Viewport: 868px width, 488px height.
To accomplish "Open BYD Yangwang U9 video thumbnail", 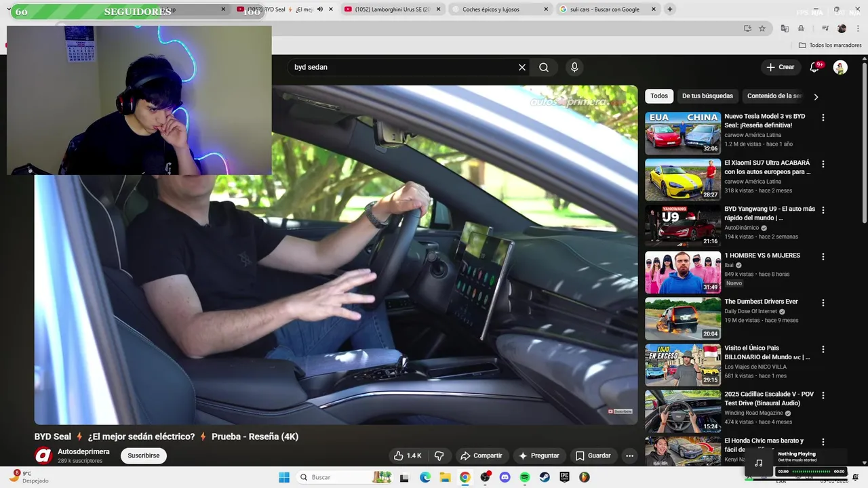I will pyautogui.click(x=682, y=226).
